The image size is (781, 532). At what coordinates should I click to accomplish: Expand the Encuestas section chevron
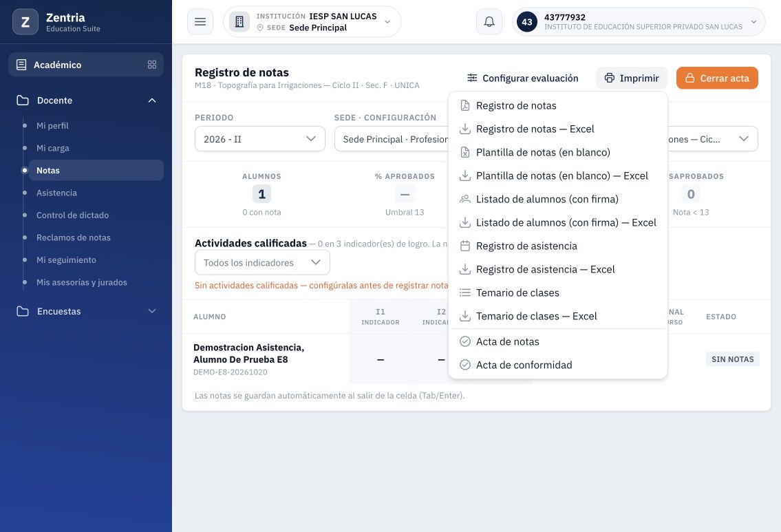point(152,311)
